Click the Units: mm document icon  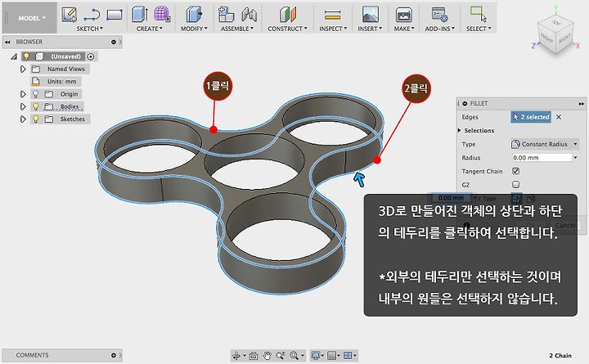click(36, 82)
